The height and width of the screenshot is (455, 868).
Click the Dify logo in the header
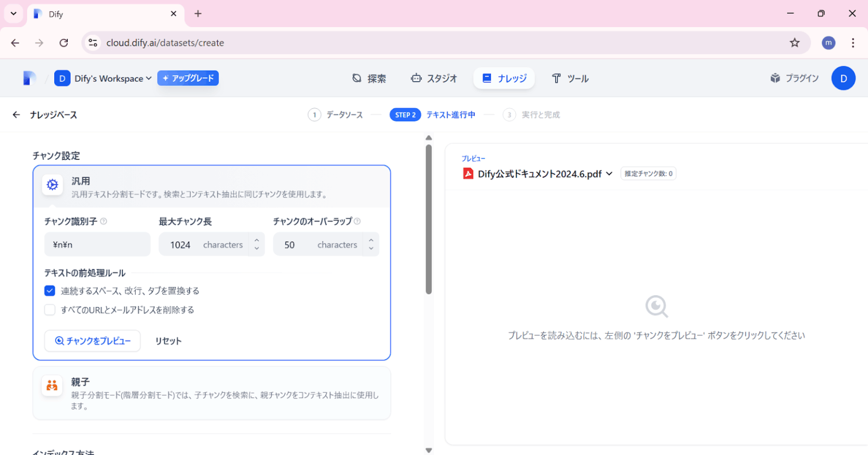point(29,78)
